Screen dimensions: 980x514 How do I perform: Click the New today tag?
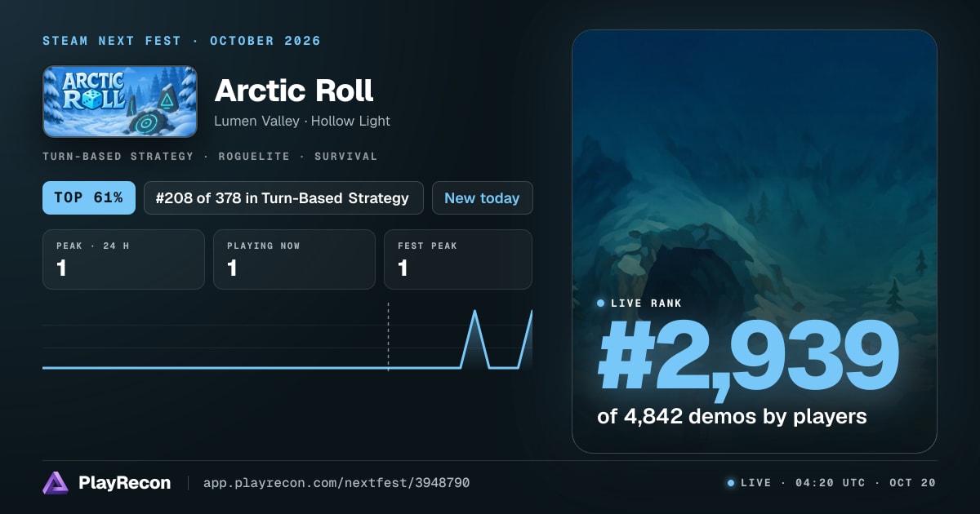point(482,198)
